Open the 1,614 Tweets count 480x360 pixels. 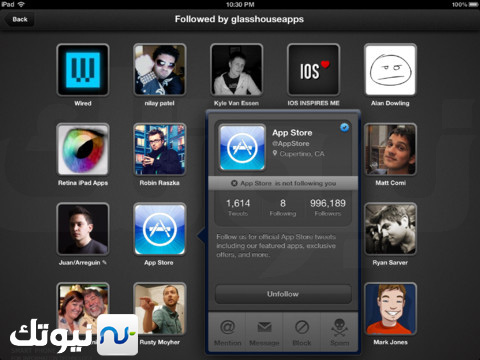[238, 207]
